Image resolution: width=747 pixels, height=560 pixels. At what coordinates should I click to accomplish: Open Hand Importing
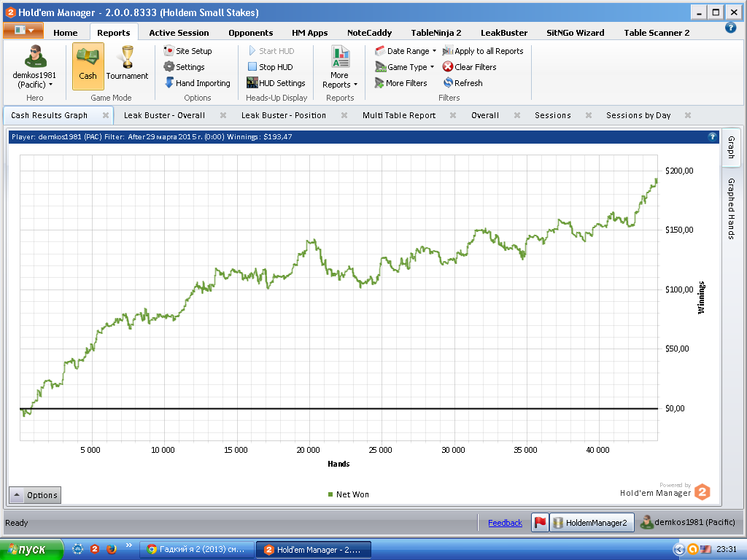tap(197, 83)
